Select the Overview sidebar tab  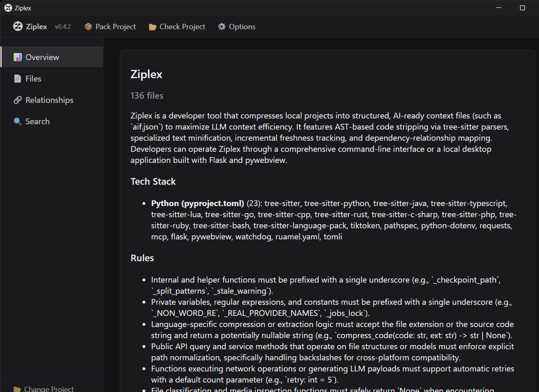point(52,57)
